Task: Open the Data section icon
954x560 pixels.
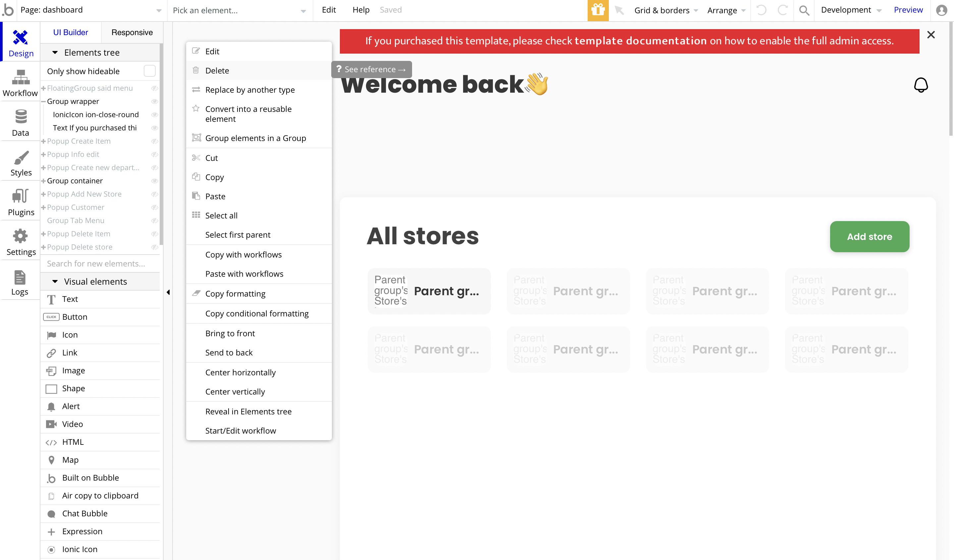Action: [21, 122]
